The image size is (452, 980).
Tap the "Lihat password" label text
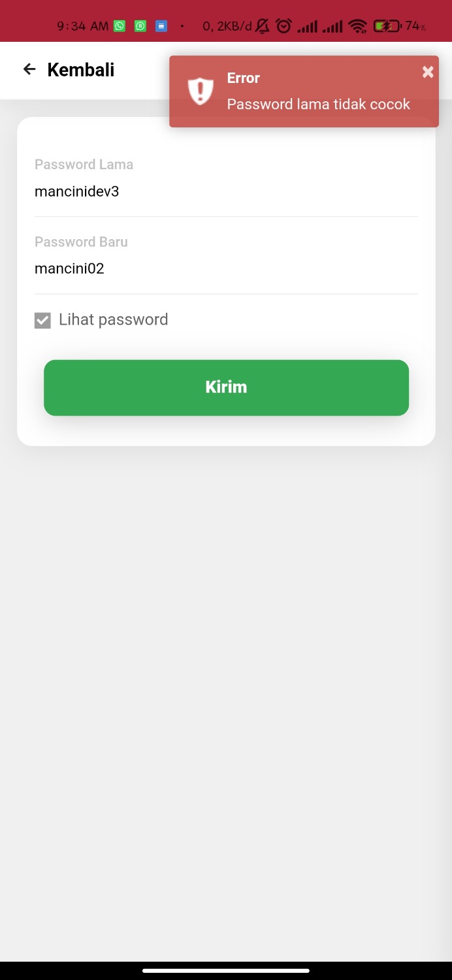(x=114, y=319)
